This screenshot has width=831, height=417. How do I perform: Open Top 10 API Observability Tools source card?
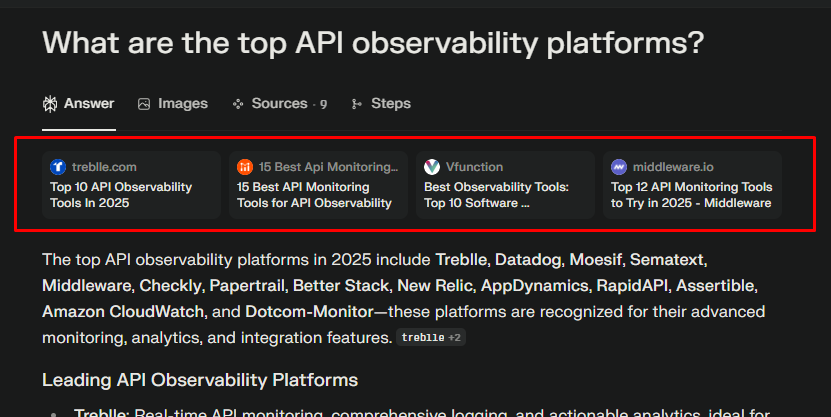(131, 185)
